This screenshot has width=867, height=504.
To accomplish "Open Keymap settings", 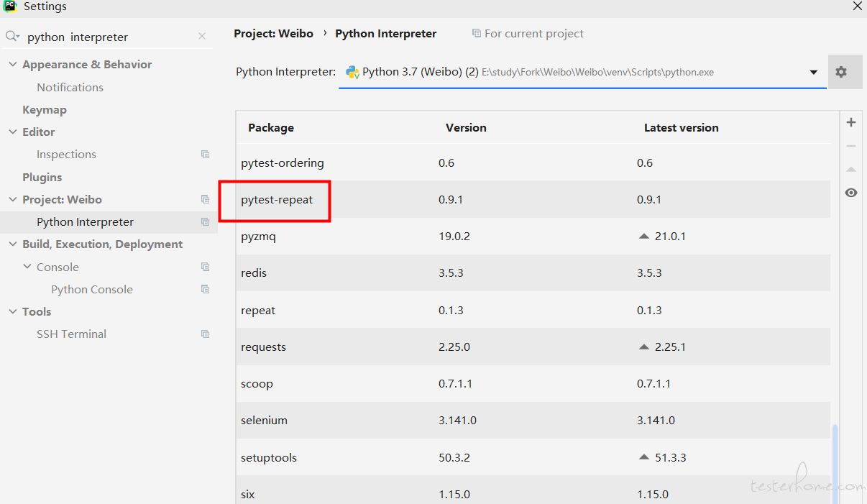I will click(44, 110).
